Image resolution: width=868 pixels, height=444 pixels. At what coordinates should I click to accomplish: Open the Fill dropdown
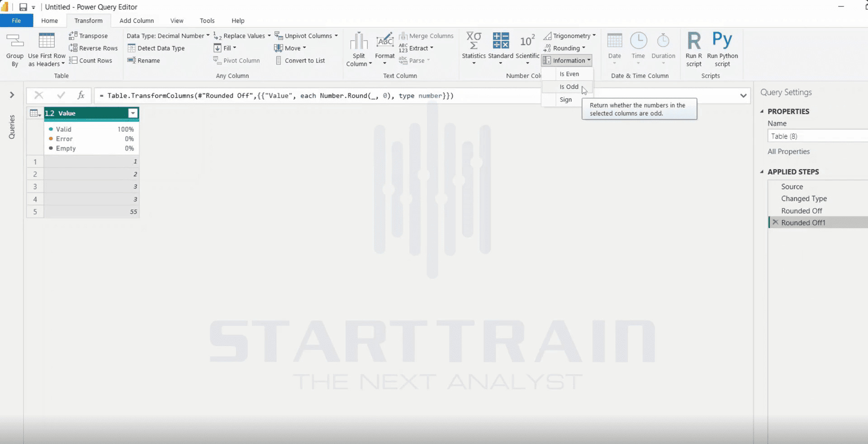click(x=225, y=48)
